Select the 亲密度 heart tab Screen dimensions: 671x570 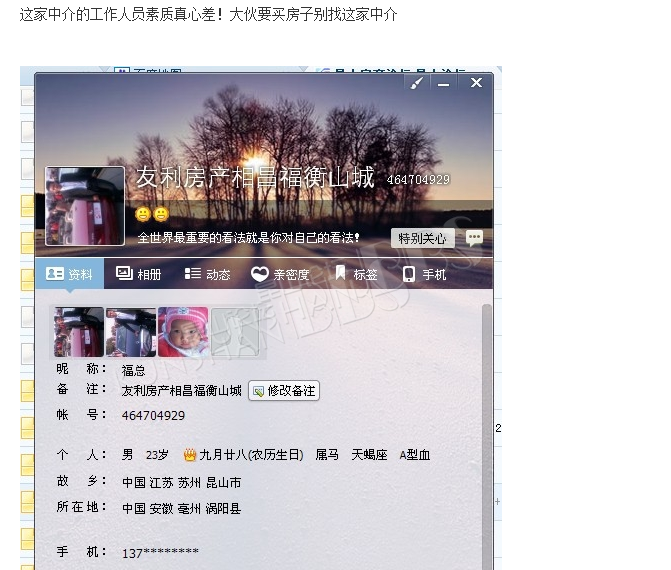280,274
